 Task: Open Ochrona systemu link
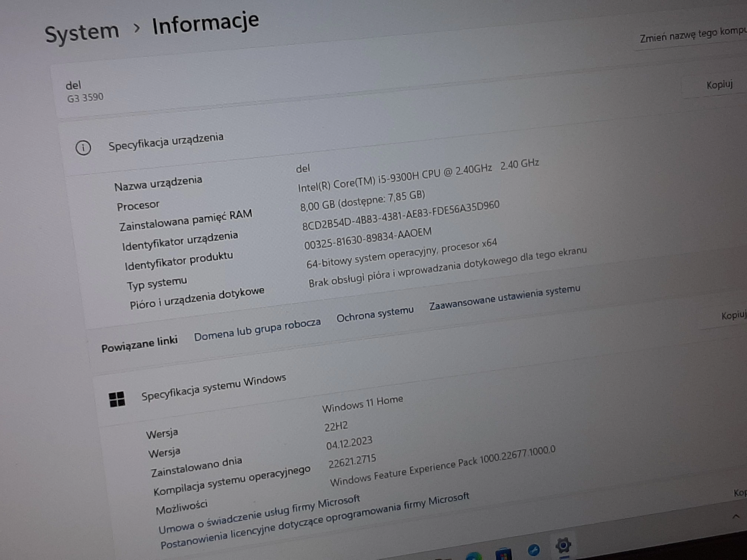[375, 314]
